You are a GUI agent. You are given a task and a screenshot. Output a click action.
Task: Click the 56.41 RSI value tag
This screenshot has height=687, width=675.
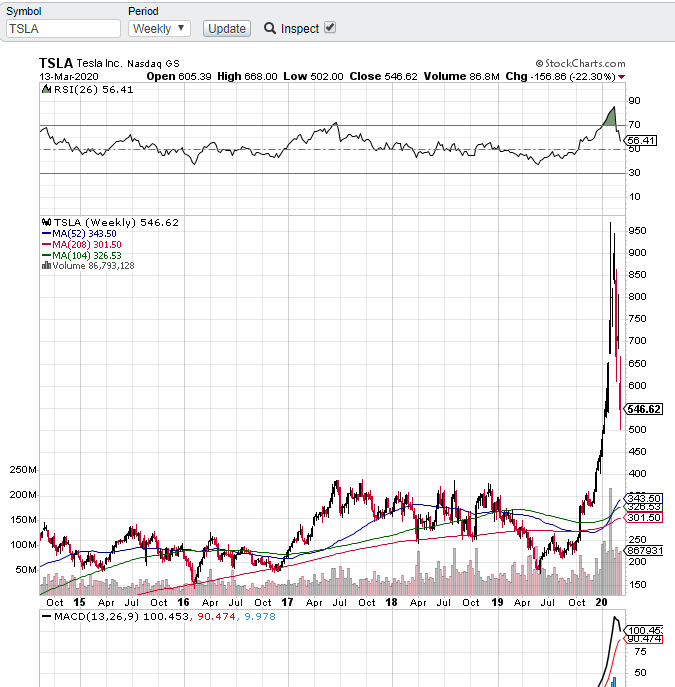(641, 140)
